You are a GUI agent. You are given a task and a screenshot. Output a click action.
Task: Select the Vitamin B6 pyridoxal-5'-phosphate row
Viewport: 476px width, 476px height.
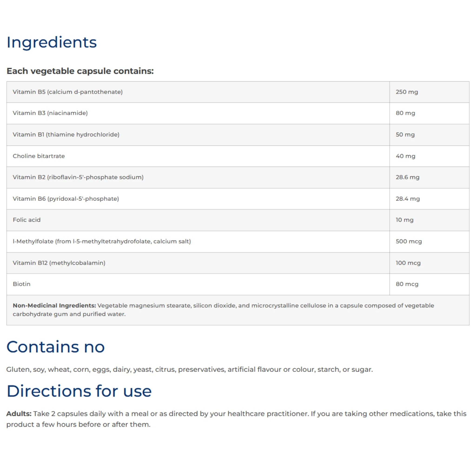click(x=238, y=199)
